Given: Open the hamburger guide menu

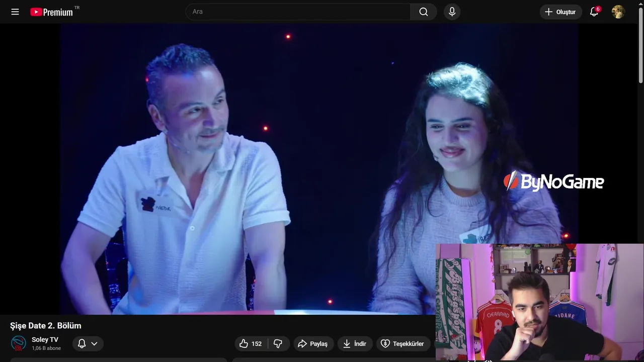Looking at the screenshot, I should (15, 12).
